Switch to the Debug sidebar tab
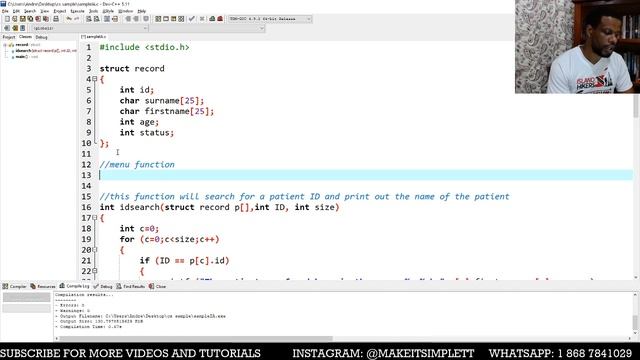This screenshot has height=360, width=640. tap(41, 37)
